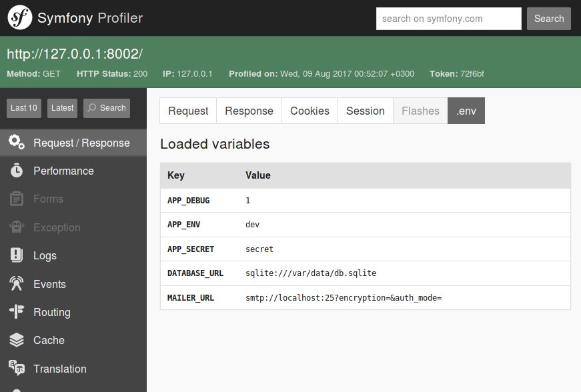Select the APP_DEBUG value 1
The image size is (581, 392).
[x=248, y=201]
